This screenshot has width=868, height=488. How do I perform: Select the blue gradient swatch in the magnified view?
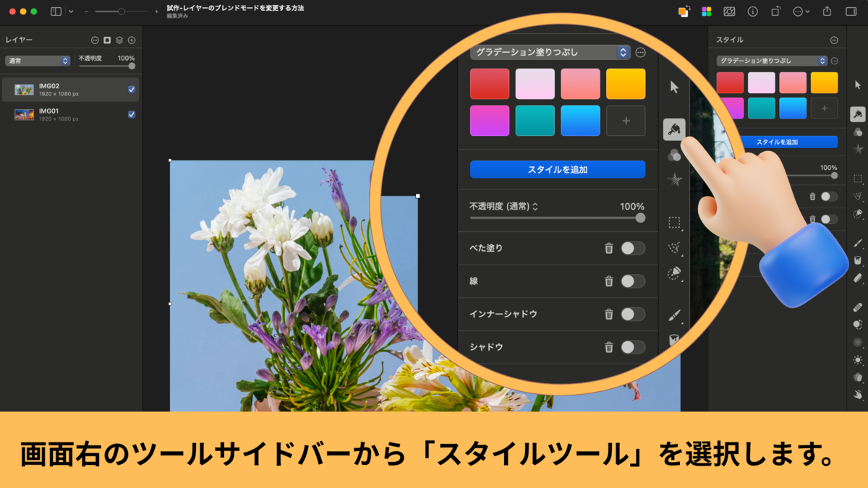point(580,121)
